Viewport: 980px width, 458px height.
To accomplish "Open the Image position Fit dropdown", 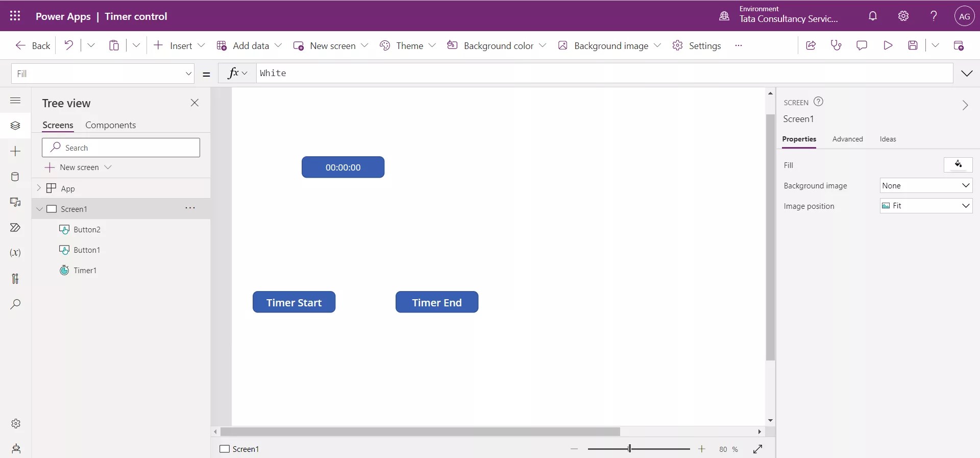I will tap(926, 205).
